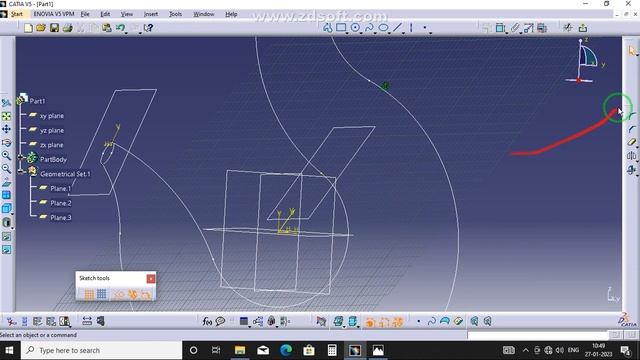The width and height of the screenshot is (640, 360).
Task: Open Microsoft Edge from the taskbar
Action: pos(286,350)
